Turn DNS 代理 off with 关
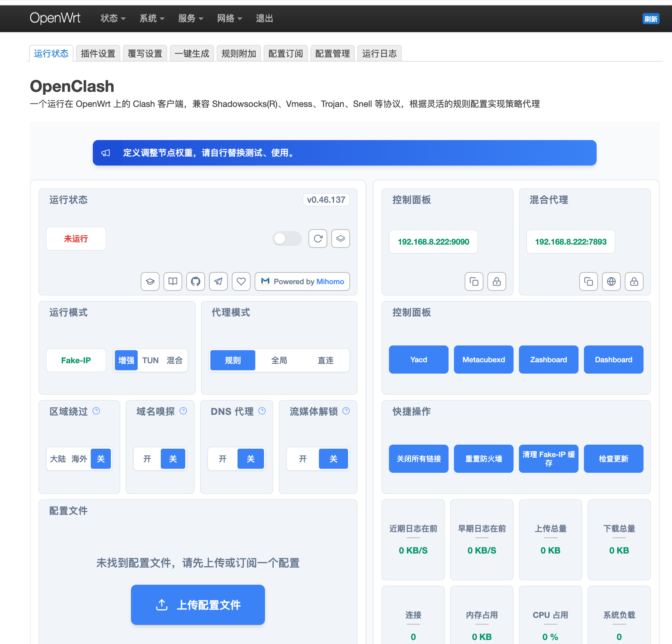The height and width of the screenshot is (644, 672). tap(251, 459)
